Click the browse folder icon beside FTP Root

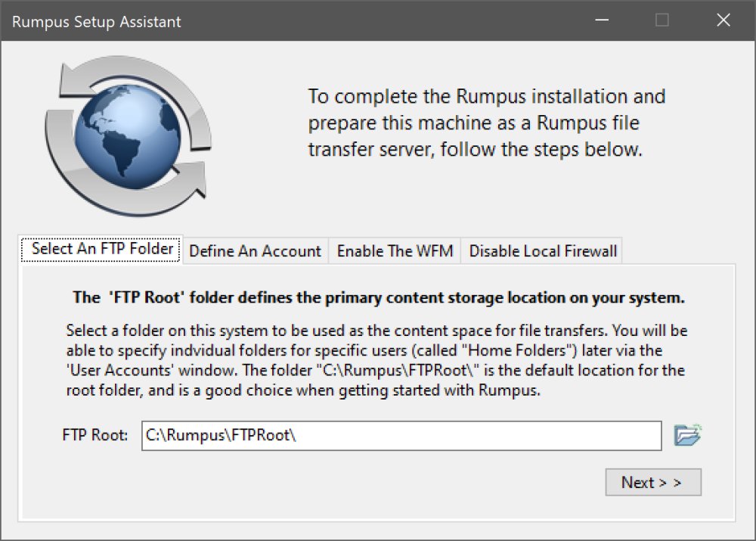pyautogui.click(x=687, y=435)
